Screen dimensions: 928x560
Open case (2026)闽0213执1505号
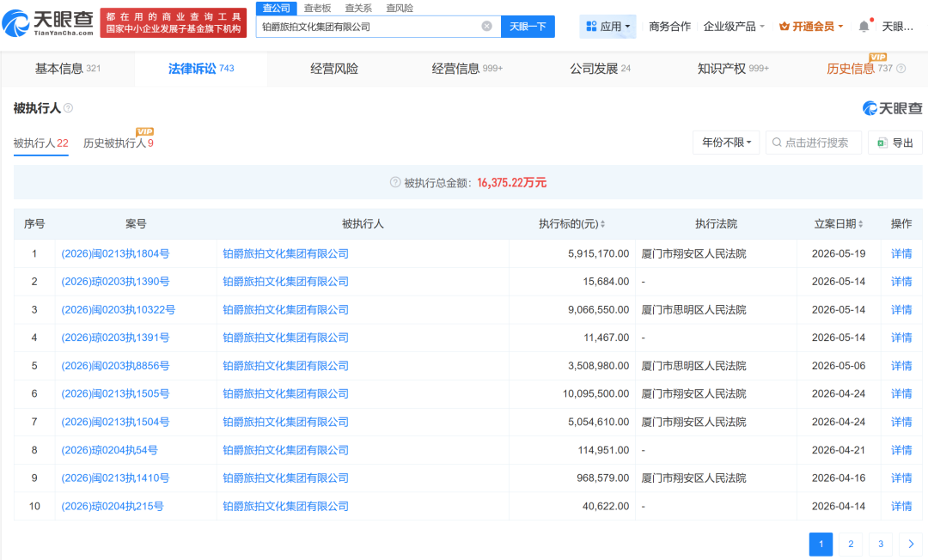click(x=115, y=394)
